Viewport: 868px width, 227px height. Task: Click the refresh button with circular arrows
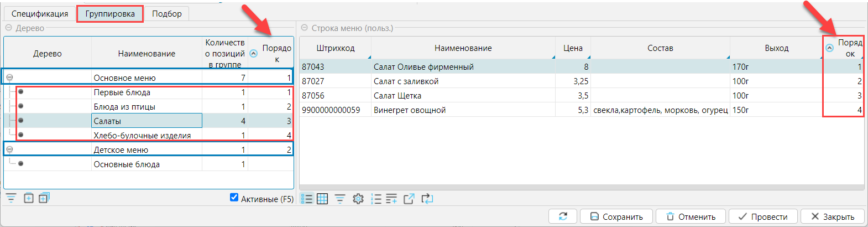point(563,216)
